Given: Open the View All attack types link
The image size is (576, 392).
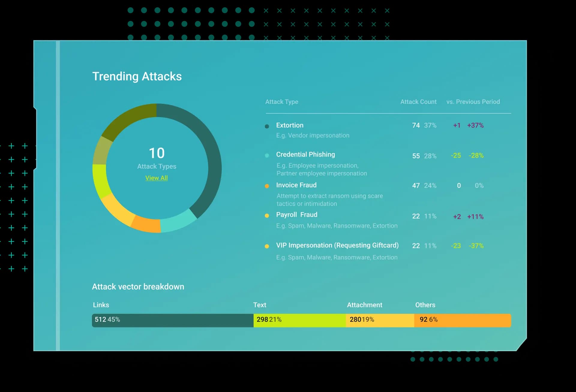Looking at the screenshot, I should click(156, 178).
